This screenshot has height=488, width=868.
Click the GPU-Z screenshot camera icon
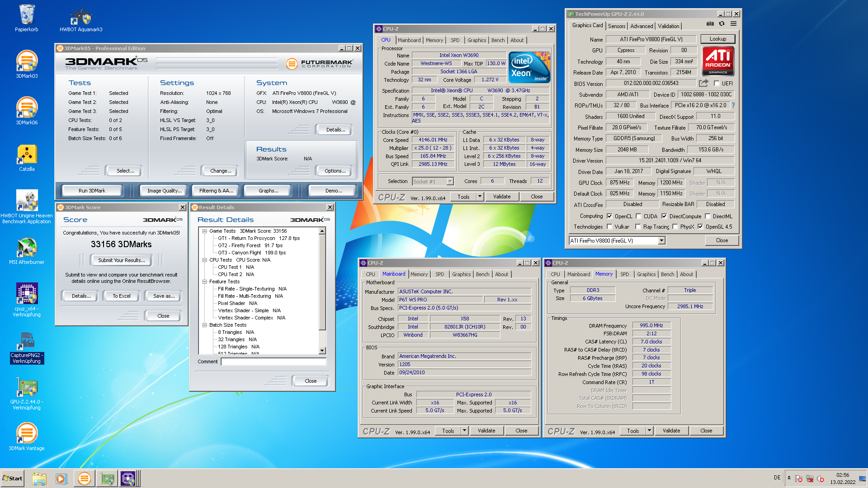click(x=710, y=23)
